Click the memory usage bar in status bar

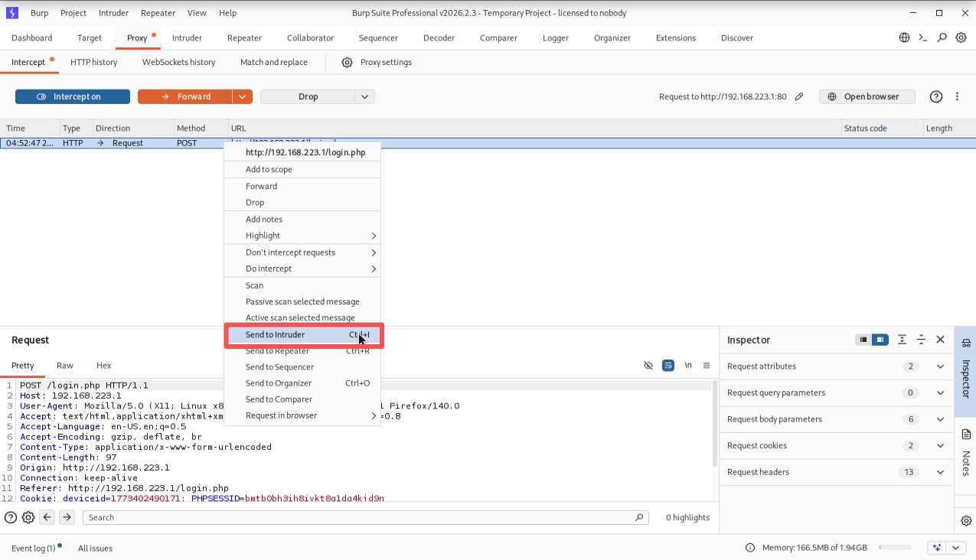(894, 548)
